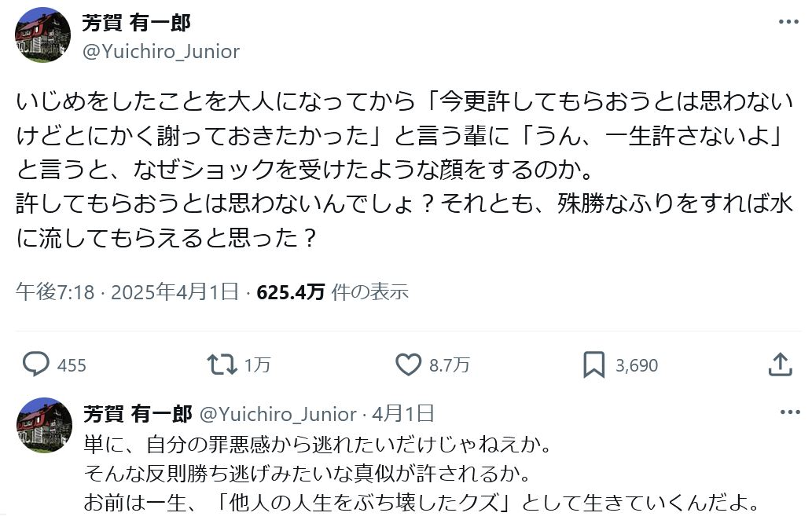Click the reply speech bubble icon

tap(36, 364)
